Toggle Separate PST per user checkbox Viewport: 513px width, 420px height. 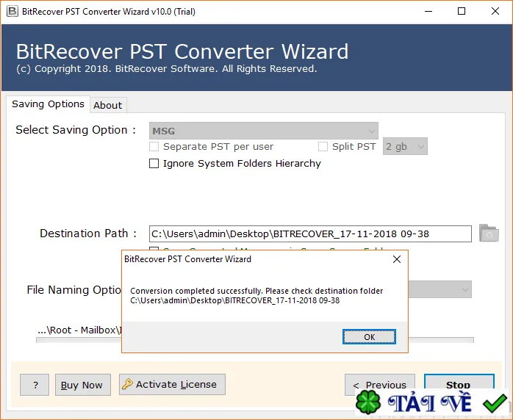tap(154, 146)
